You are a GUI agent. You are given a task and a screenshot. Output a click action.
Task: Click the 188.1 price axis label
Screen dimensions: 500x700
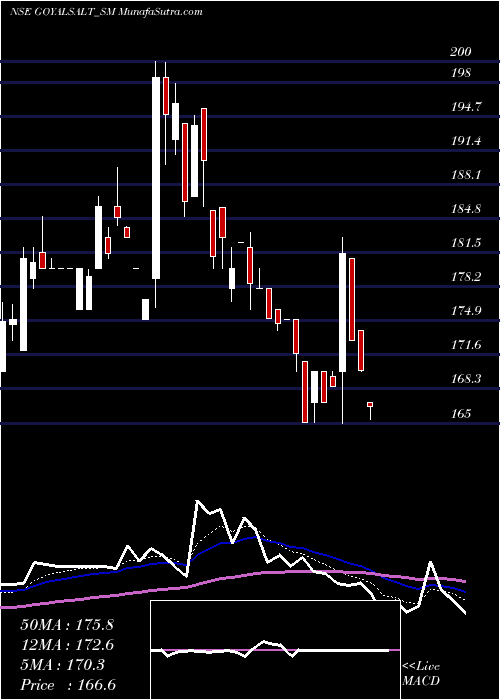tap(466, 175)
